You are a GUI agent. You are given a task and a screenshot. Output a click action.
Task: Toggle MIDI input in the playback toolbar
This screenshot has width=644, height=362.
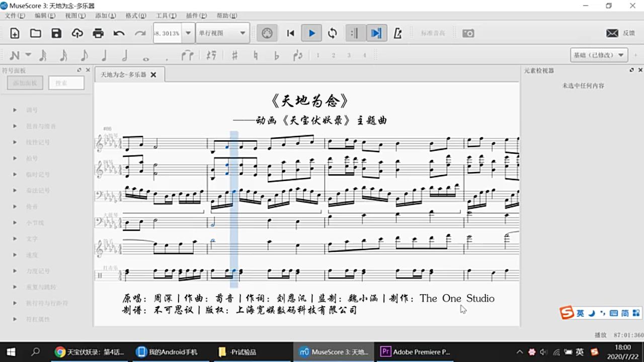point(267,33)
